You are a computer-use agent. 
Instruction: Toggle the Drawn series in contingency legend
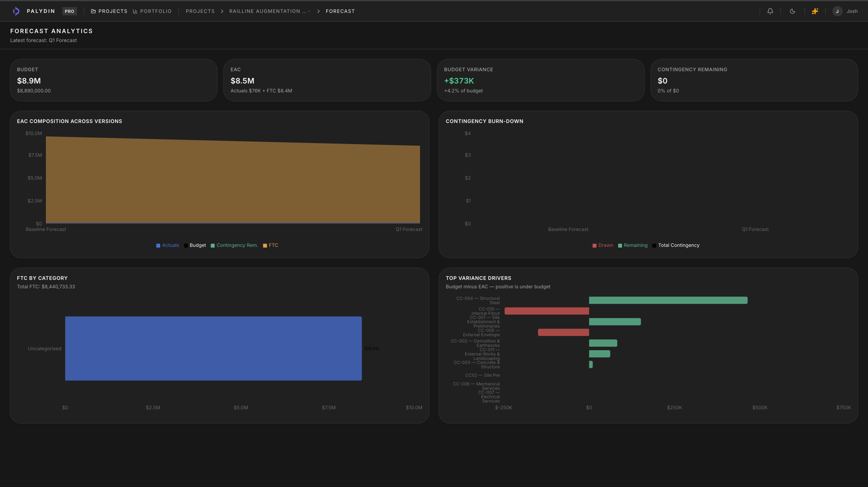point(602,245)
